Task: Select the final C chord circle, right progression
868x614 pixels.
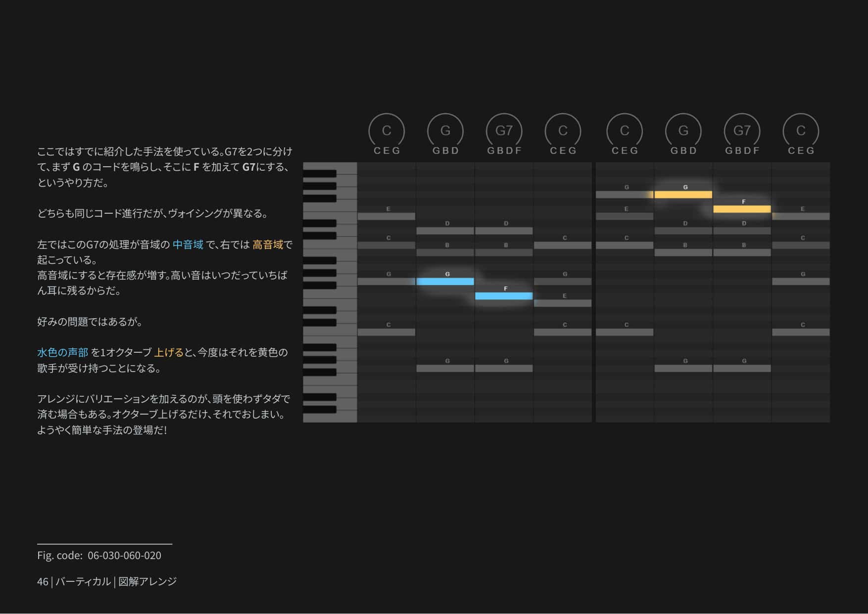Action: pos(801,131)
